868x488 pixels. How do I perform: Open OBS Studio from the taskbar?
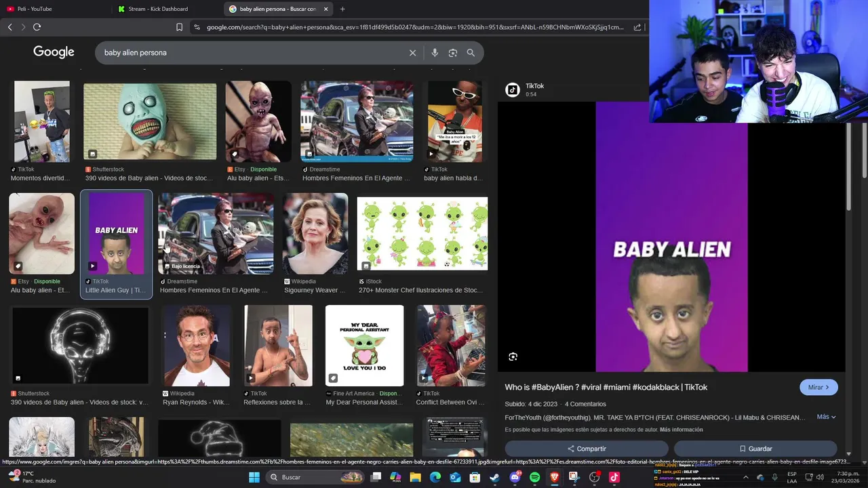pos(595,477)
